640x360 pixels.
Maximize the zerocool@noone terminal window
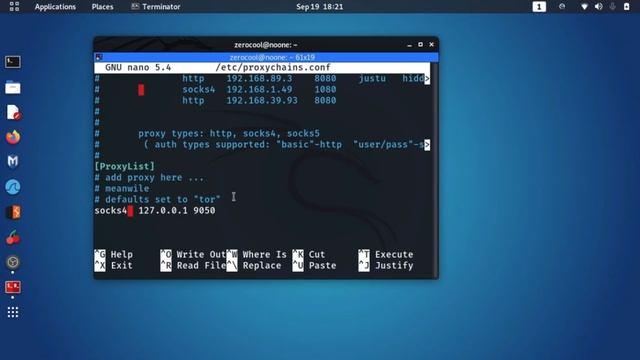coord(420,44)
